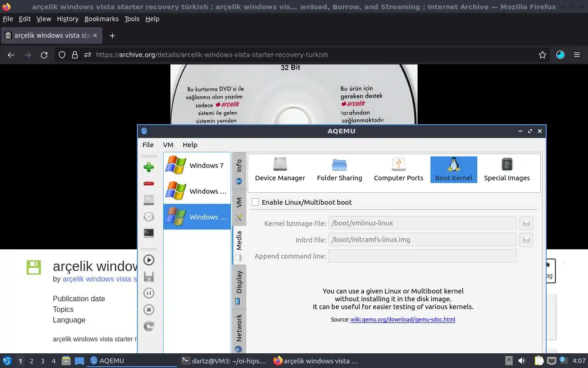Image resolution: width=588 pixels, height=368 pixels.
Task: Open Firefox Help menu
Action: tap(152, 19)
